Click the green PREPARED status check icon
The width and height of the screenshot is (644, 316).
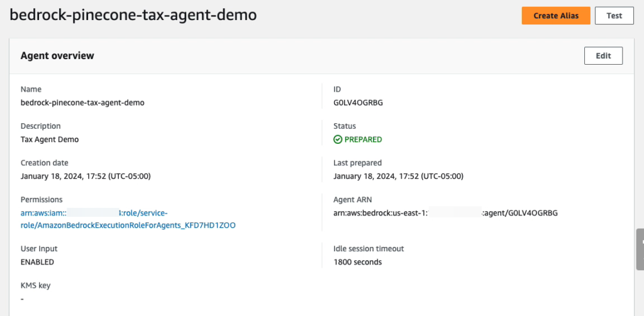338,139
